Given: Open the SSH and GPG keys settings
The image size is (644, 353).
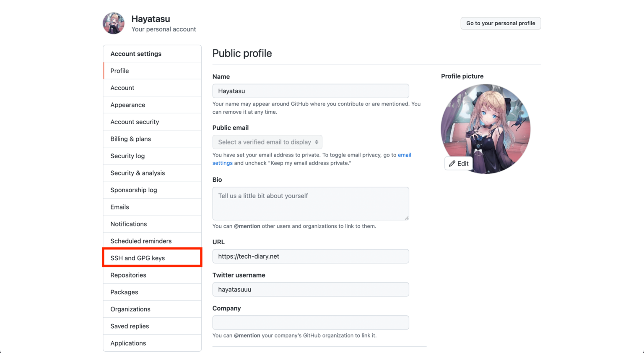Looking at the screenshot, I should [x=138, y=258].
